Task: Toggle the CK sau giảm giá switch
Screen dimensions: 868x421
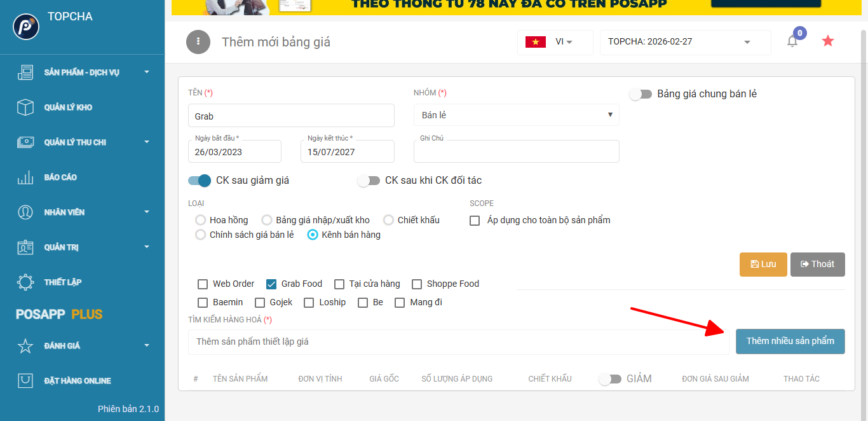Action: click(x=200, y=181)
